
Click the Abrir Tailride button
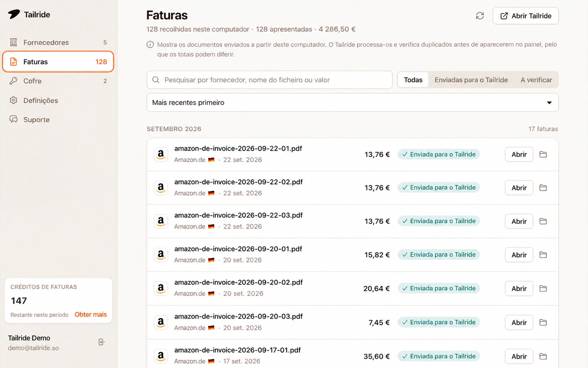[526, 16]
